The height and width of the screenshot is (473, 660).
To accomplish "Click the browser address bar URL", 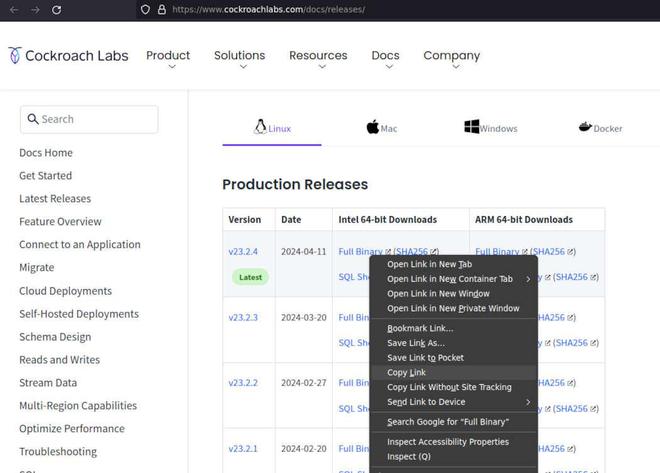I will [268, 9].
